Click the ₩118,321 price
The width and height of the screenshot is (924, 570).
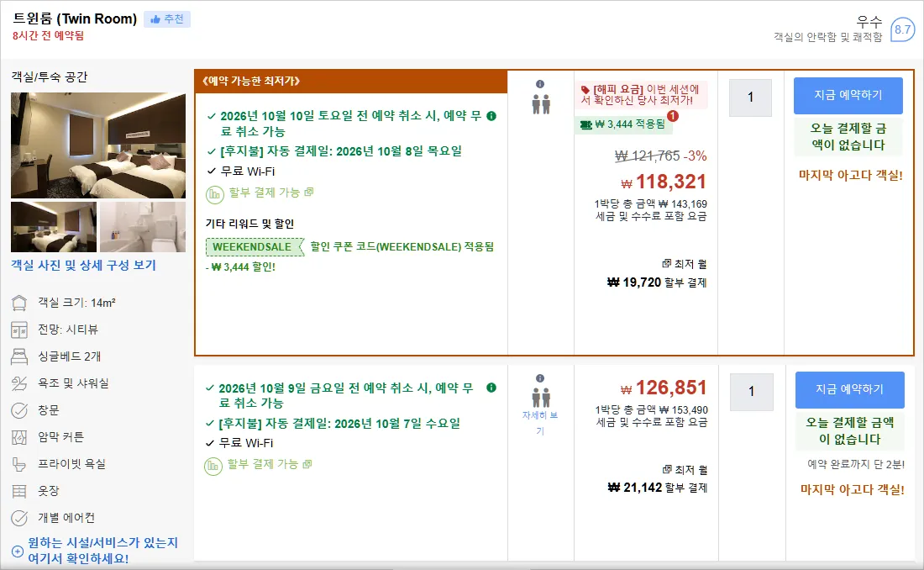[664, 182]
